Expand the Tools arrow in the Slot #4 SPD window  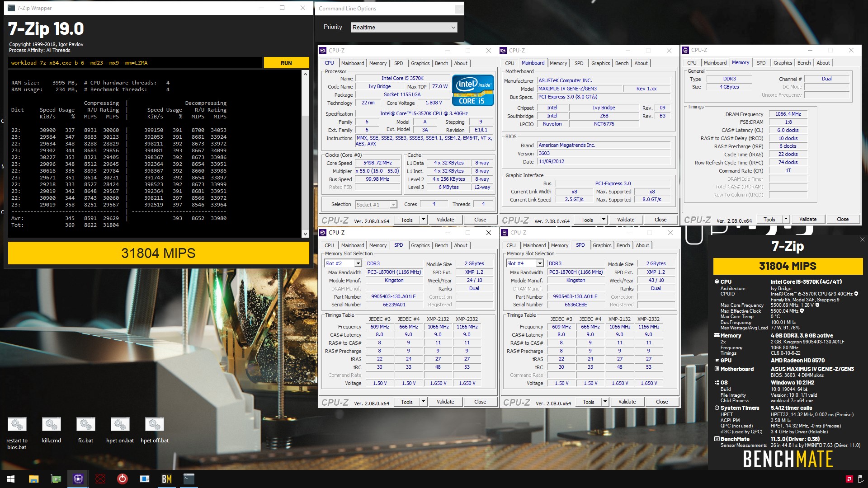point(605,402)
